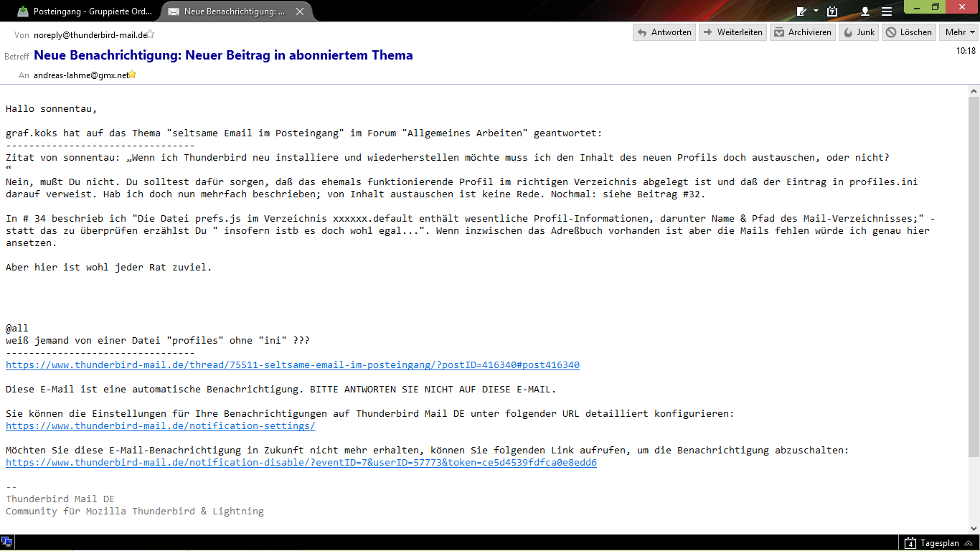Restore down the Thunderbird window
The width and height of the screenshot is (980, 551).
pyautogui.click(x=936, y=6)
